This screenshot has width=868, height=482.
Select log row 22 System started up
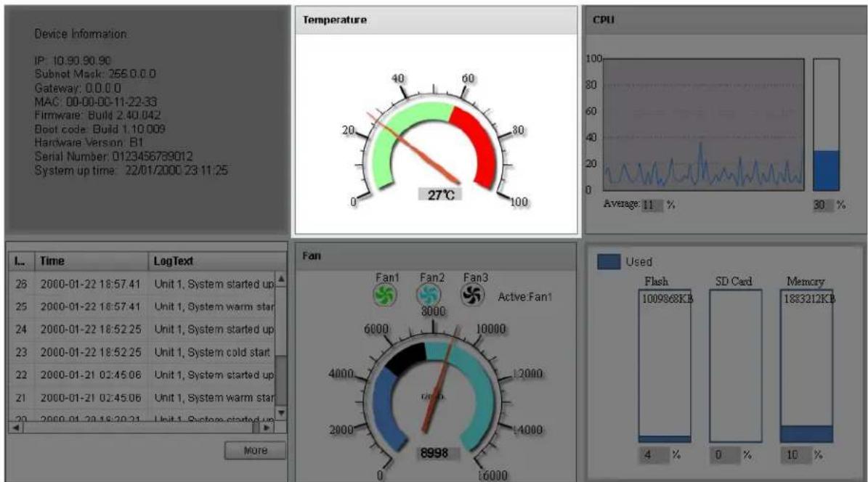142,375
